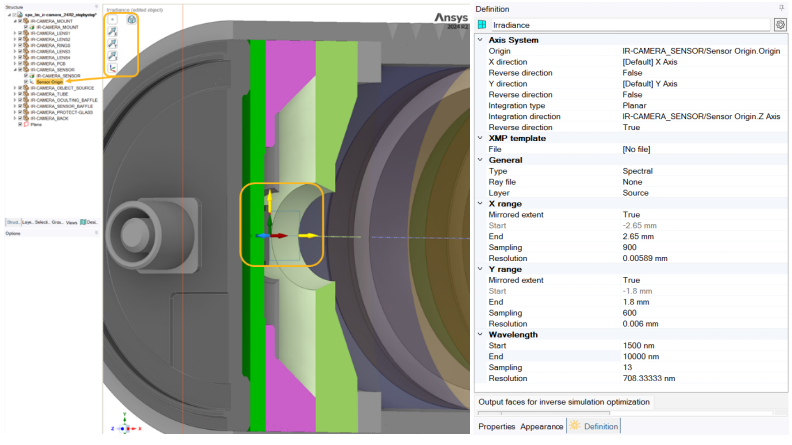792x445 pixels.
Task: Open the Irradiance settings gear
Action: [x=780, y=25]
